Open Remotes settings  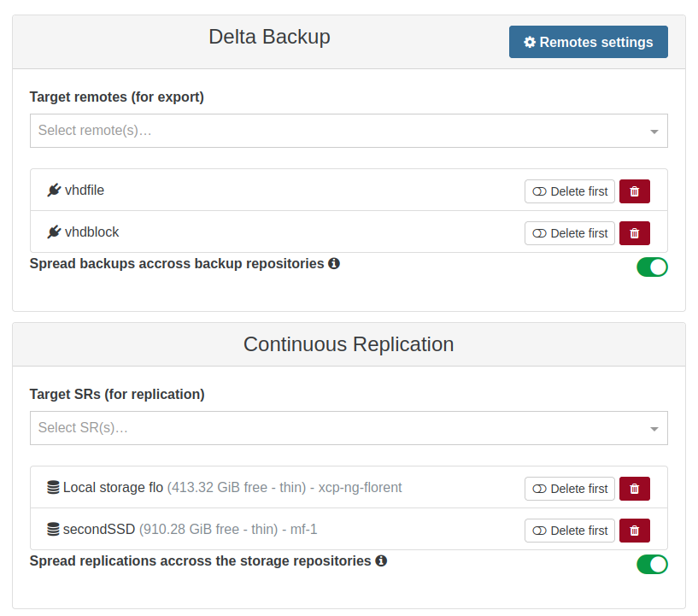(x=588, y=42)
